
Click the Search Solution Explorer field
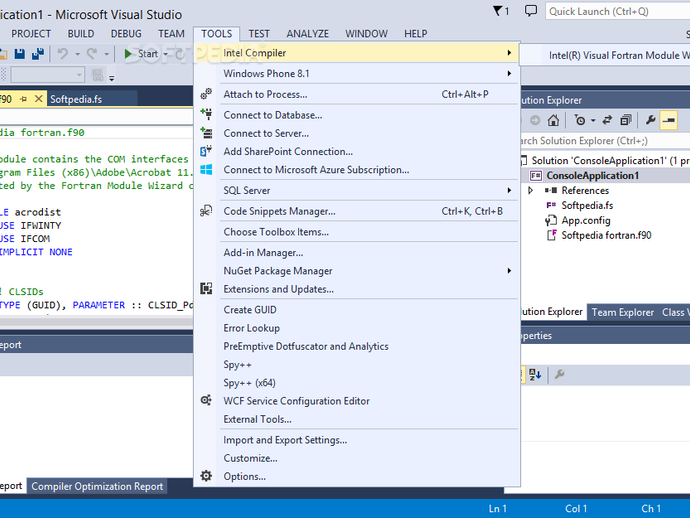pyautogui.click(x=605, y=141)
